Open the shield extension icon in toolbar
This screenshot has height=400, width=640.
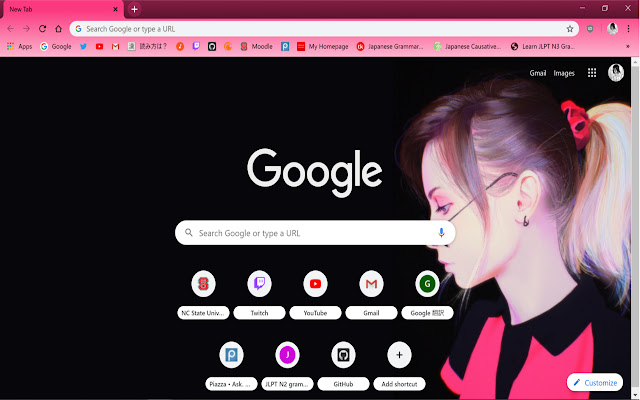coord(590,29)
